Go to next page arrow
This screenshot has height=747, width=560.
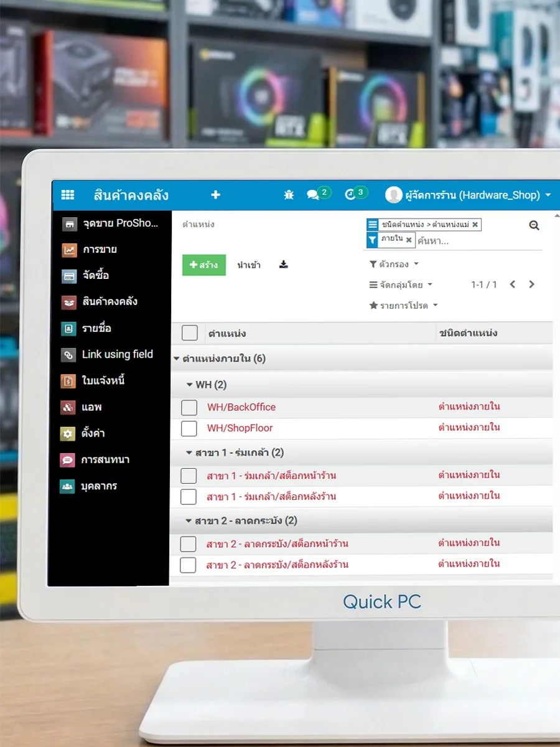click(531, 284)
